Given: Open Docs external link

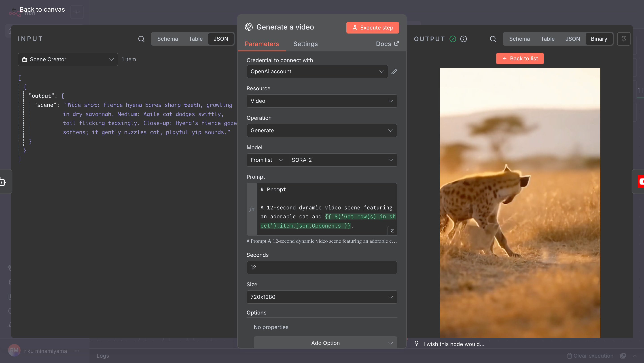Looking at the screenshot, I should pyautogui.click(x=387, y=44).
